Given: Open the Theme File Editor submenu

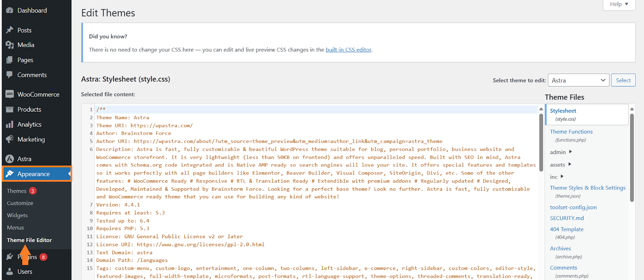Looking at the screenshot, I should coord(29,240).
